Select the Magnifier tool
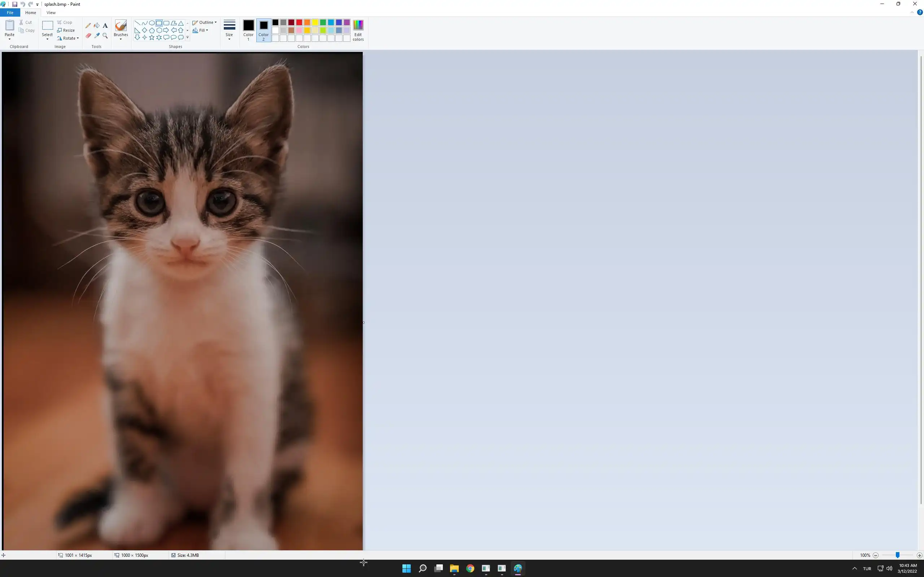The image size is (924, 577). tap(105, 35)
